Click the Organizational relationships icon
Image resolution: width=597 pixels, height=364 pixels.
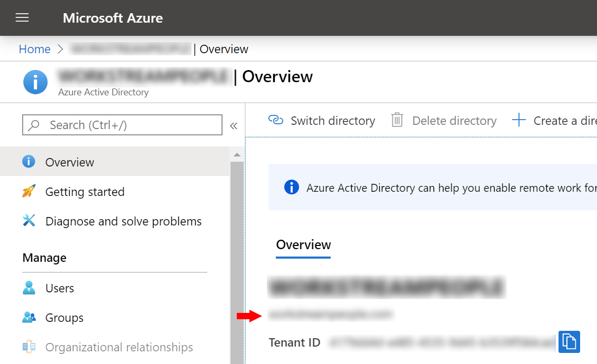click(x=29, y=347)
